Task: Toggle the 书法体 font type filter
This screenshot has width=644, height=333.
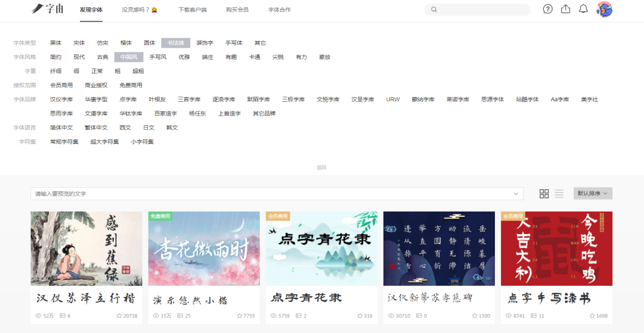Action: tap(175, 43)
